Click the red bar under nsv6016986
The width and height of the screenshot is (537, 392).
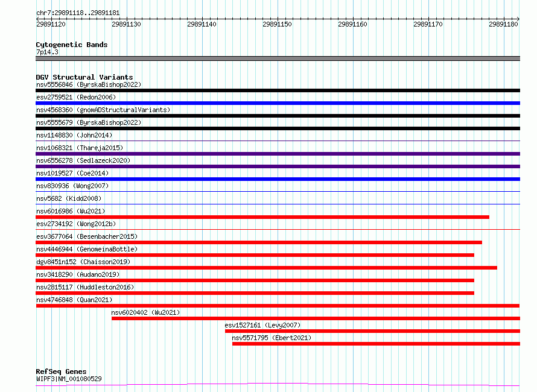coord(262,217)
